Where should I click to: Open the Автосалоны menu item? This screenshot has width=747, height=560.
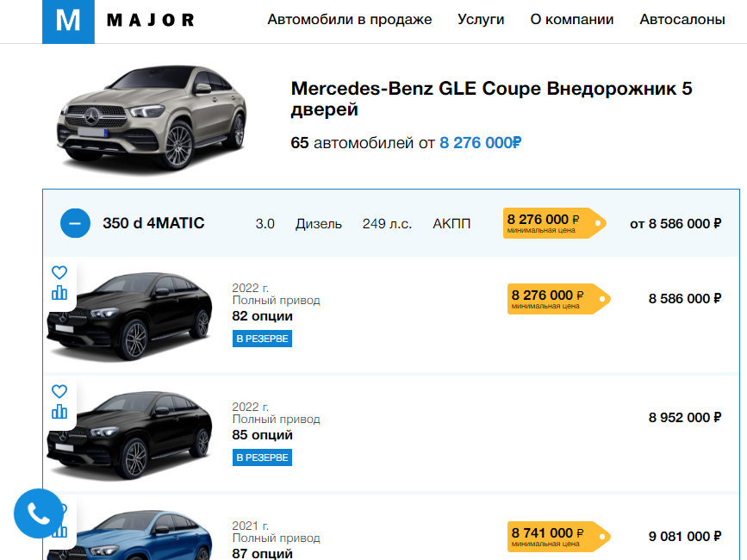[682, 20]
